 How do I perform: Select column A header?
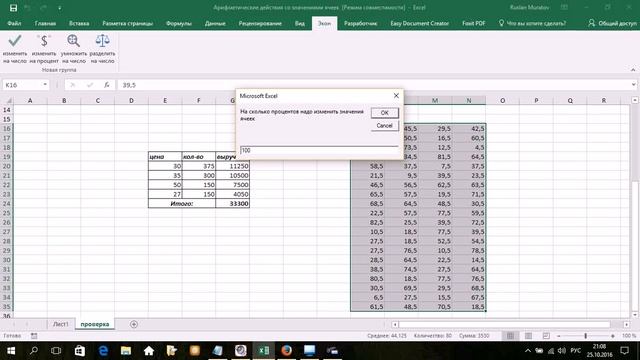pyautogui.click(x=30, y=100)
